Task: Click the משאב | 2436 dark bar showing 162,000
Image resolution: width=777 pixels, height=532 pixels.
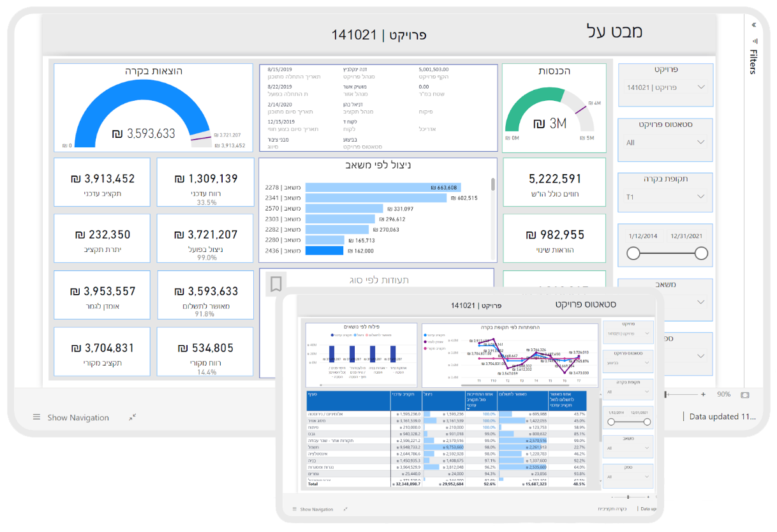Action: pos(324,251)
